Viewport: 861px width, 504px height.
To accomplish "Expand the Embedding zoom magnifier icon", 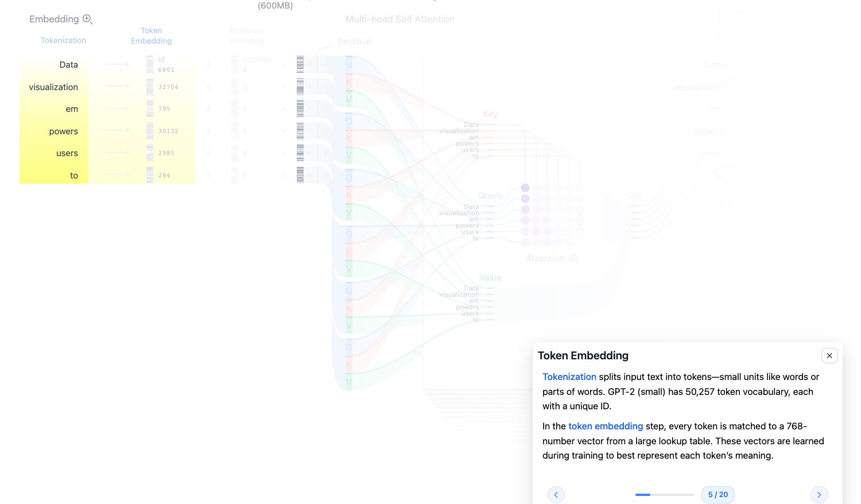I will pos(87,19).
